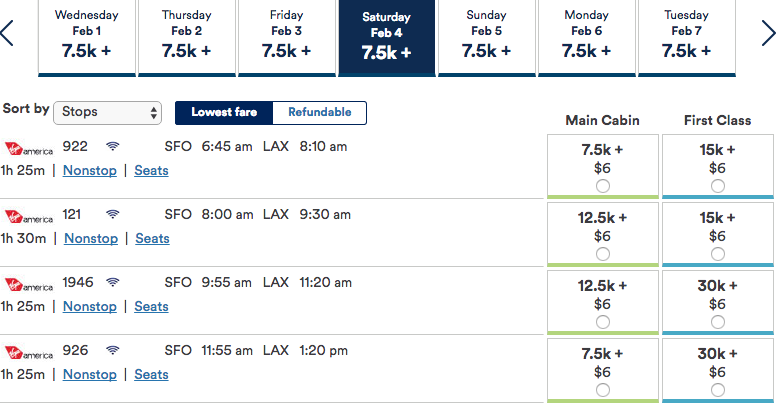Click the Wi-Fi icon for flight 121

coord(113,214)
